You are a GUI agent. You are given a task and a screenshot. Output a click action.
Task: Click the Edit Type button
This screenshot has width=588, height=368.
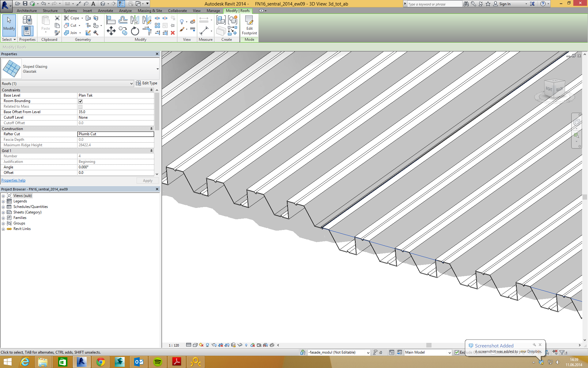point(146,83)
